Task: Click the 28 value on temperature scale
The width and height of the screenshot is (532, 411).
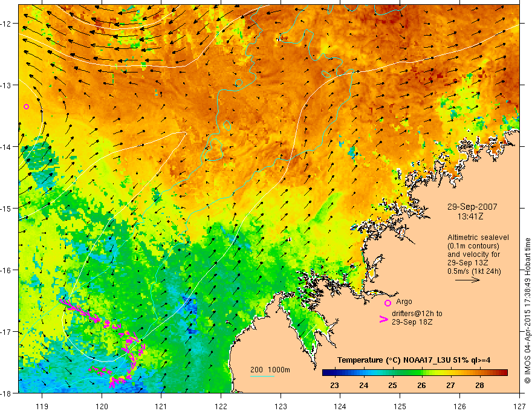Action: coord(479,386)
